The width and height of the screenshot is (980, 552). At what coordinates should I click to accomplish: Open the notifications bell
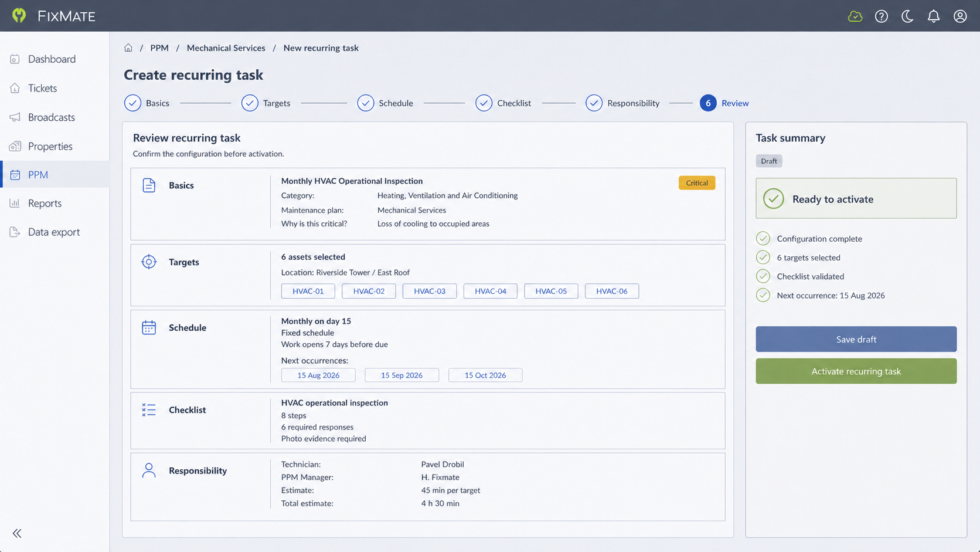[934, 16]
